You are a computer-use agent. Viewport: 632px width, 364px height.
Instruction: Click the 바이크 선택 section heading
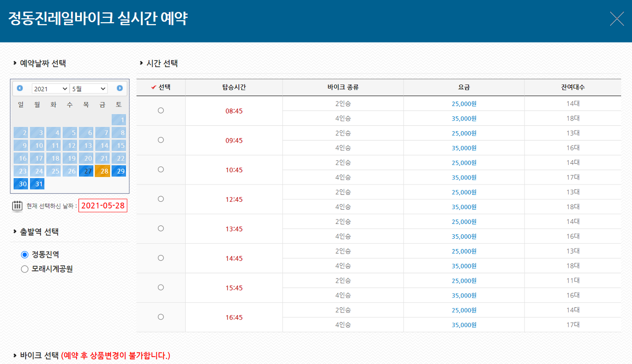click(x=39, y=355)
